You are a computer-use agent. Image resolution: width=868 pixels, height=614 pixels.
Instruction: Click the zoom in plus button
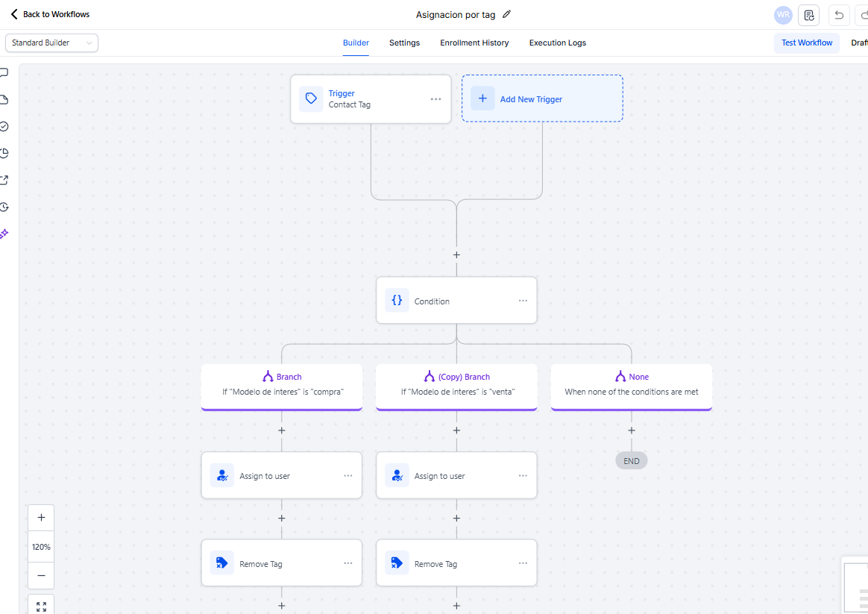(x=41, y=518)
